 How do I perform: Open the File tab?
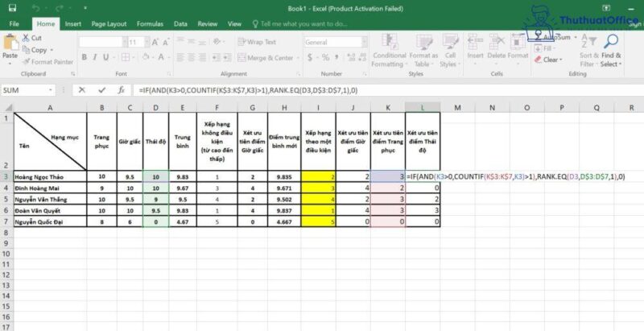click(x=14, y=24)
